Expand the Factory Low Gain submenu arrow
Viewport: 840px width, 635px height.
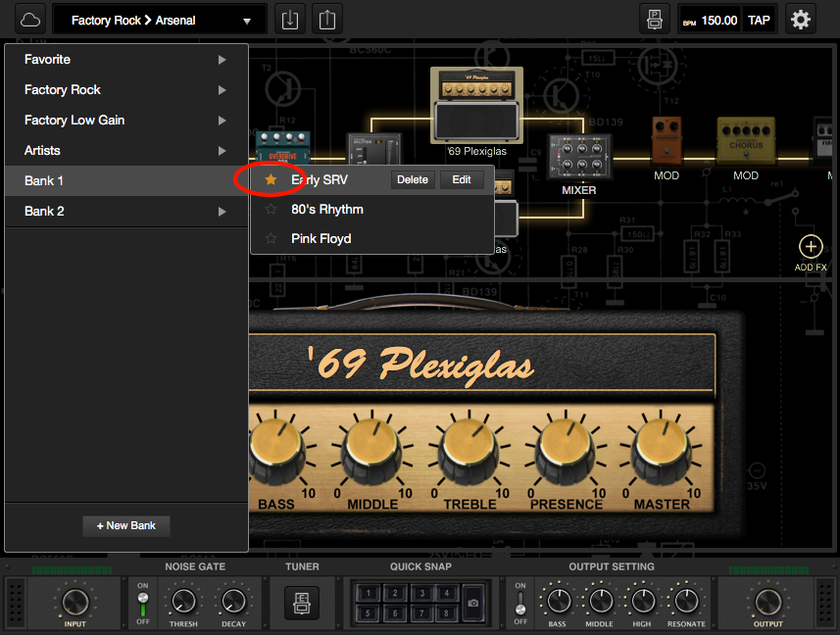(x=222, y=121)
